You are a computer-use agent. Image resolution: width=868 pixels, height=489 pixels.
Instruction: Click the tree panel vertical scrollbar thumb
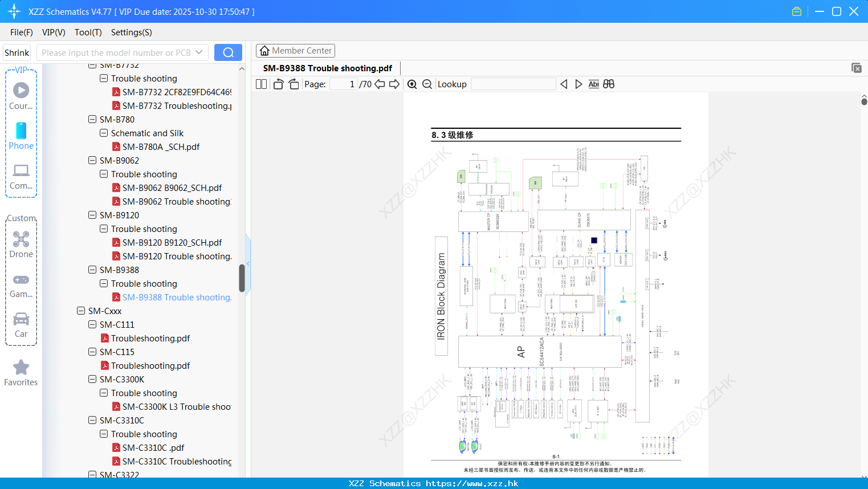point(242,278)
